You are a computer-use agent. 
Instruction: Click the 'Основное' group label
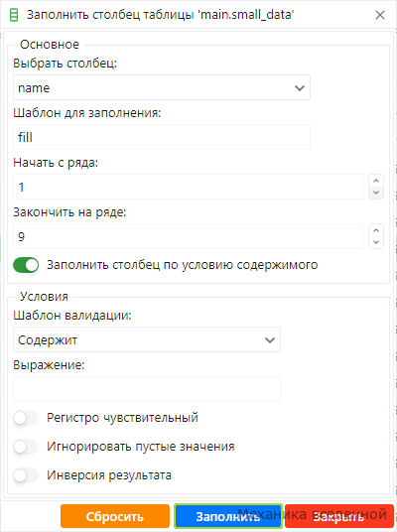tap(50, 45)
